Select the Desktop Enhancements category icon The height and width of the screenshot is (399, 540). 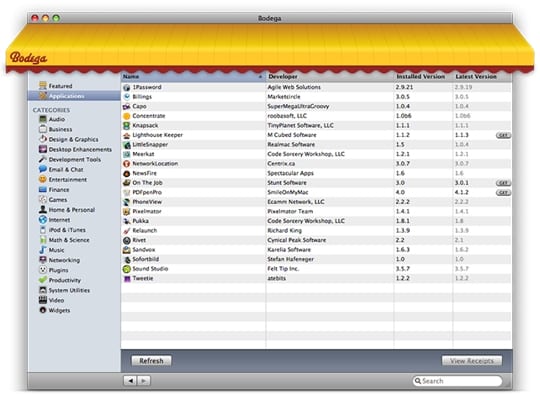click(x=43, y=149)
